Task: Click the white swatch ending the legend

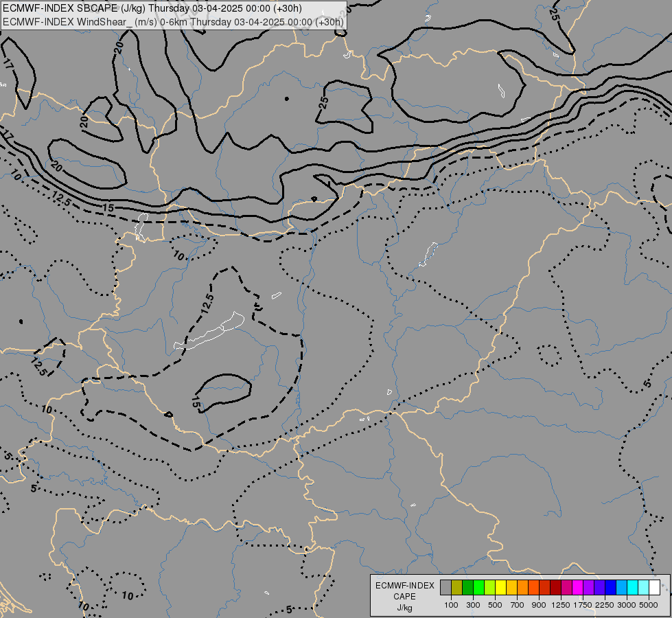Action: pyautogui.click(x=654, y=587)
